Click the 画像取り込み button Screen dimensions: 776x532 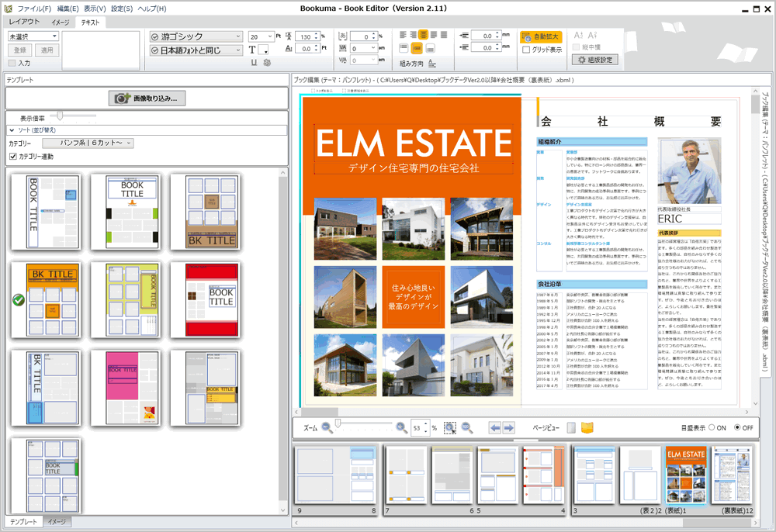[147, 98]
